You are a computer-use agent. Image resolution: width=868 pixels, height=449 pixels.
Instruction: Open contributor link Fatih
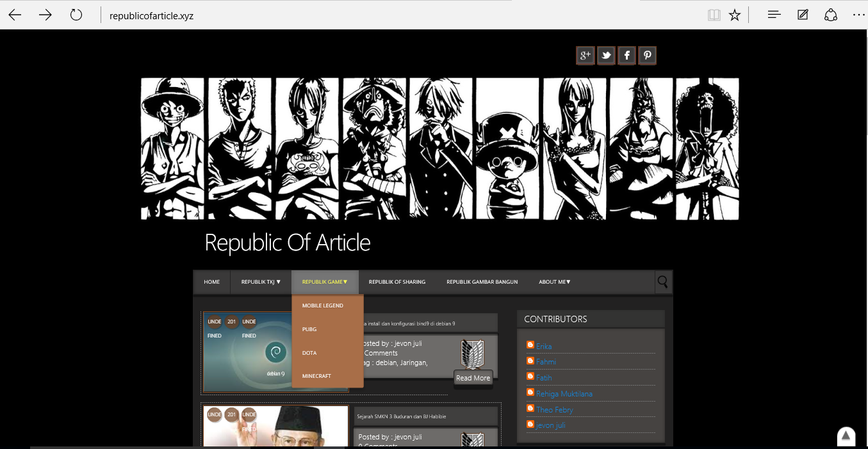pos(544,378)
